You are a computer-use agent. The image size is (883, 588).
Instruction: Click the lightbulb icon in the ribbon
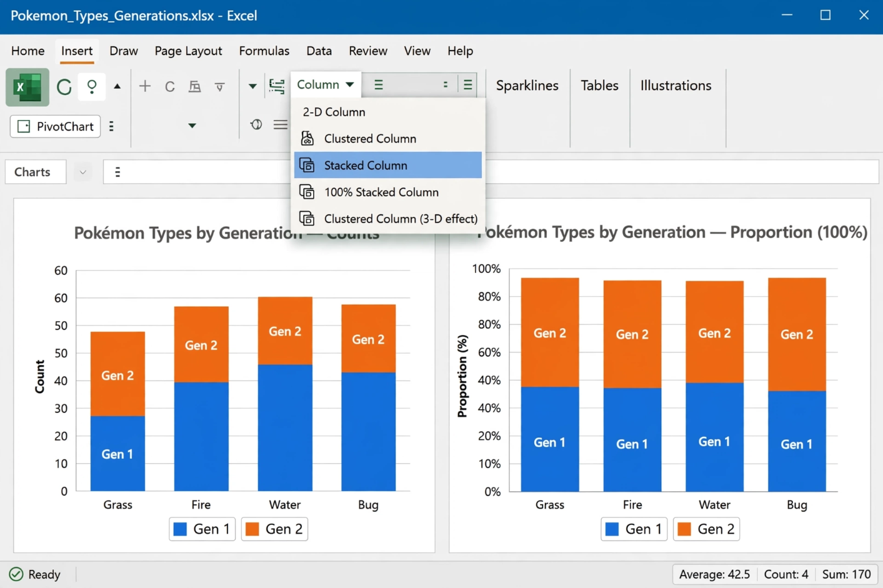coord(92,86)
